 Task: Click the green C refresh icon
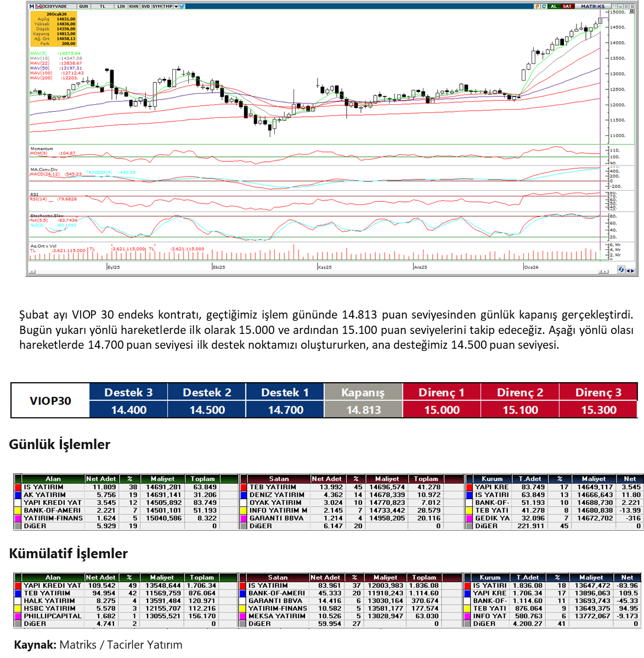click(544, 7)
